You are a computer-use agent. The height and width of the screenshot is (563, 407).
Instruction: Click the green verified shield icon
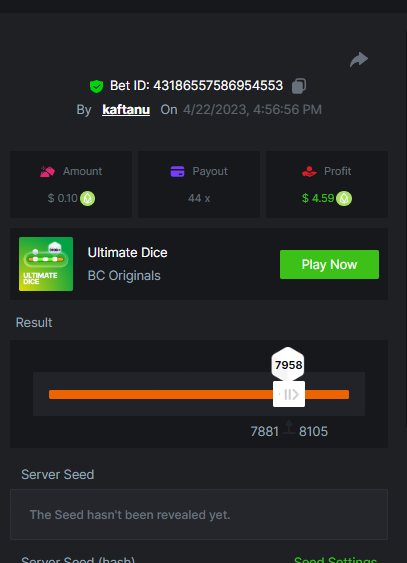tap(96, 86)
